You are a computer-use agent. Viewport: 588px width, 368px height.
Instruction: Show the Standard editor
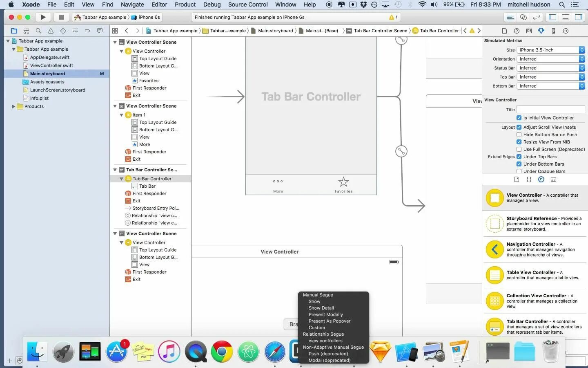point(510,17)
